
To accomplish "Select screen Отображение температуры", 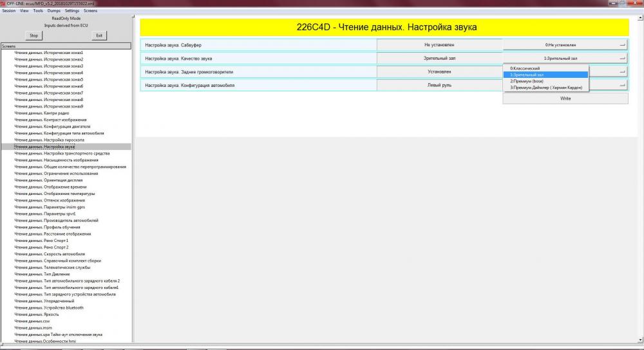I will 55,193.
